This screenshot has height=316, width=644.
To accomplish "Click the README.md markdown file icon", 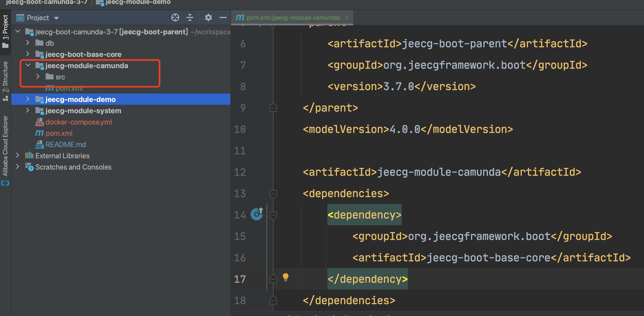I will click(39, 144).
